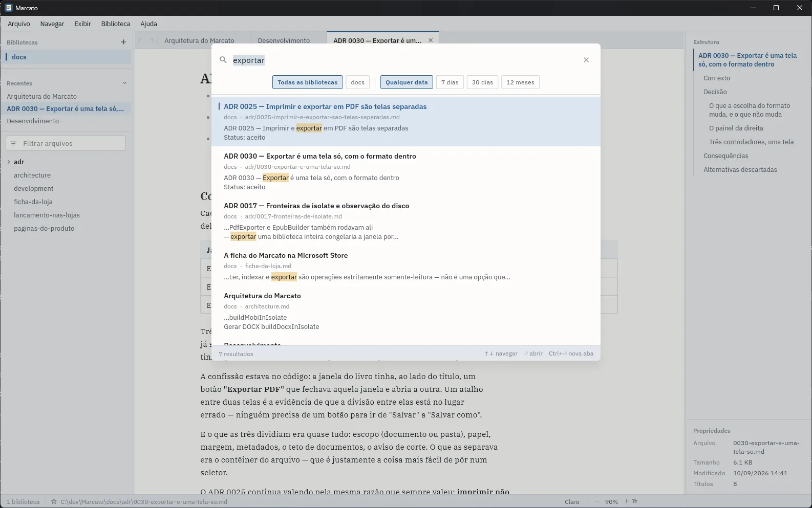Jump to Alternativas descartadas in the outline
Screen dimensions: 812x508
740,169
